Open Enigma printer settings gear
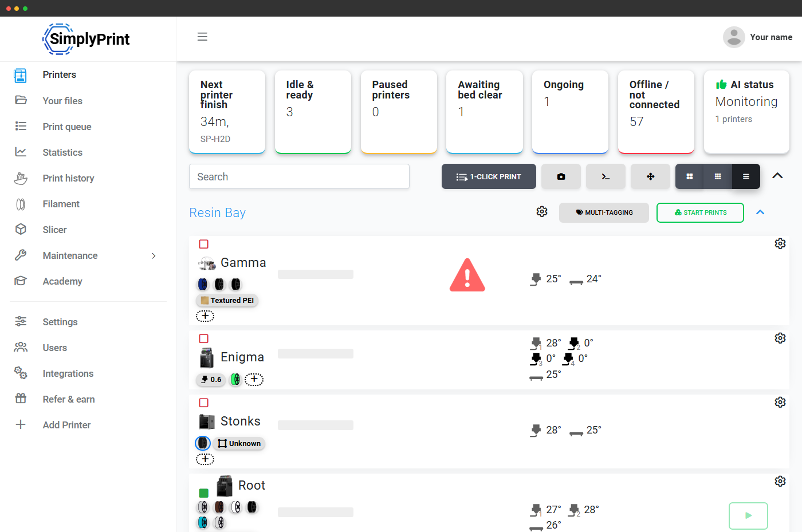This screenshot has width=802, height=532. point(780,338)
